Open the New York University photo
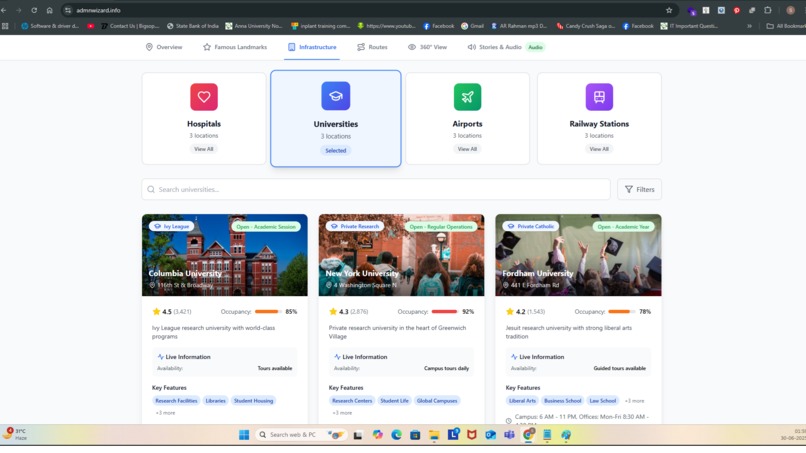 401,255
